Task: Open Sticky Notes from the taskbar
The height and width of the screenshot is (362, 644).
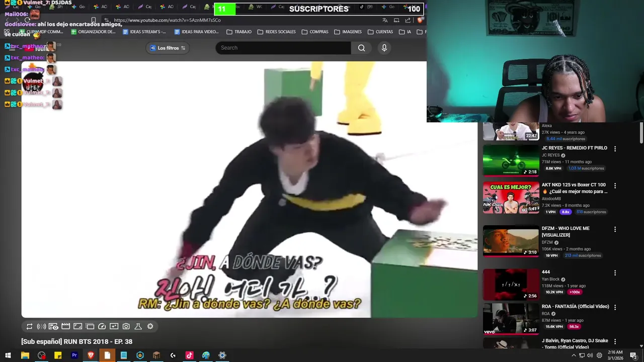Action: click(x=58, y=355)
